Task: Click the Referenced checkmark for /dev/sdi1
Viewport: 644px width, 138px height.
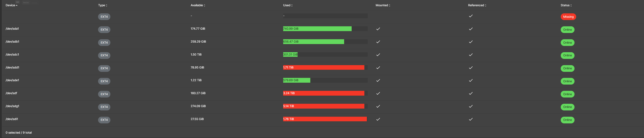Action: (471, 119)
